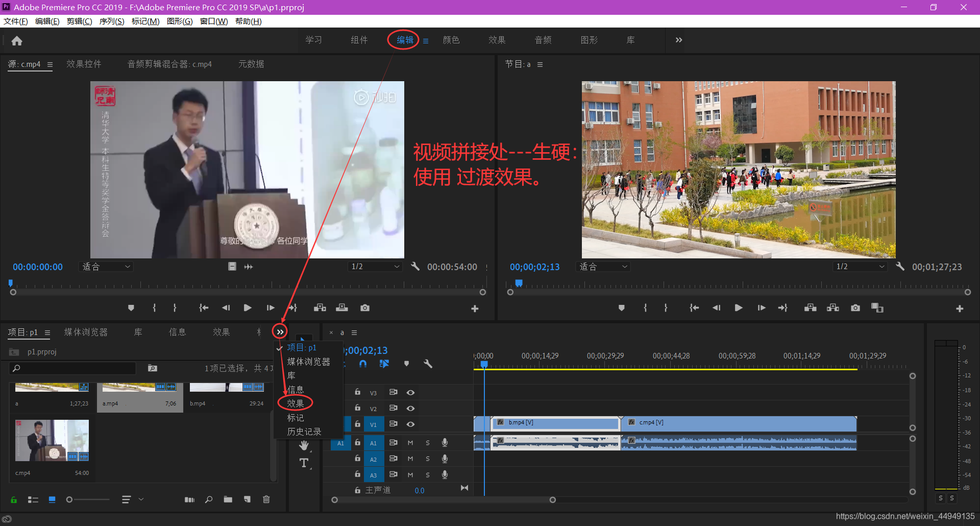Toggle V1 track output eye
980x526 pixels.
[410, 424]
